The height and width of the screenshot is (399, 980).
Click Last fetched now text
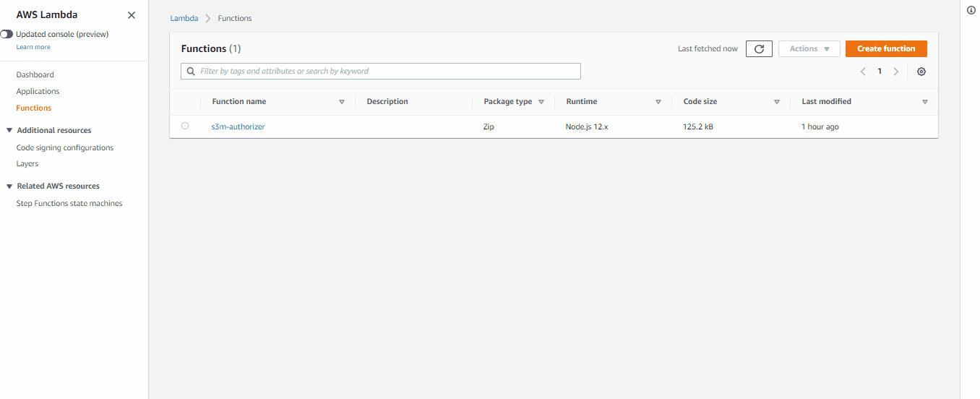tap(708, 48)
